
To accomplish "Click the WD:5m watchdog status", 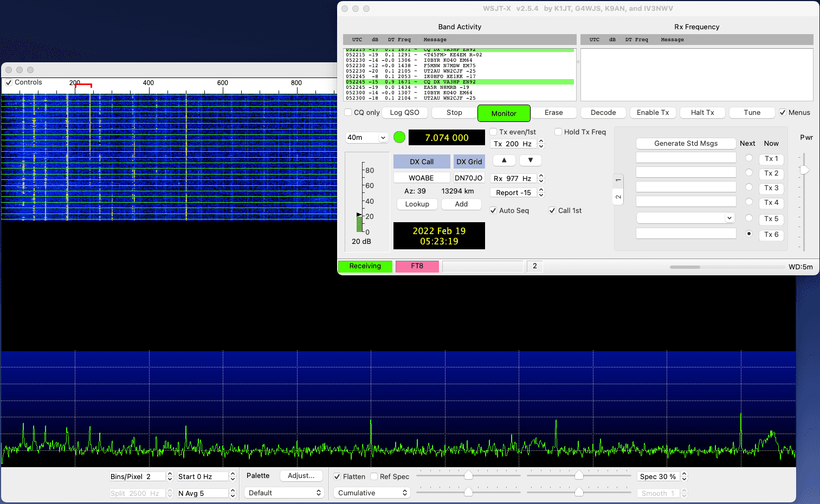I will (800, 267).
